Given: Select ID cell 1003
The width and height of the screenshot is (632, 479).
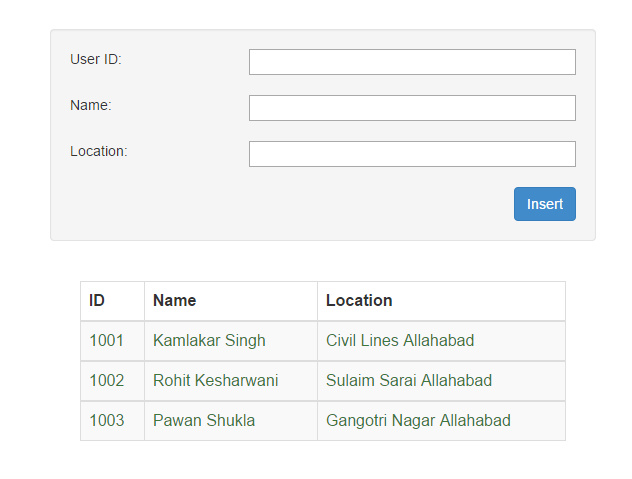Looking at the screenshot, I should pos(107,421).
